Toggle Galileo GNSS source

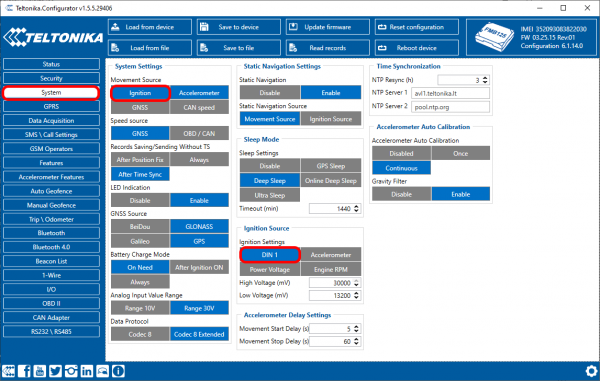point(140,241)
